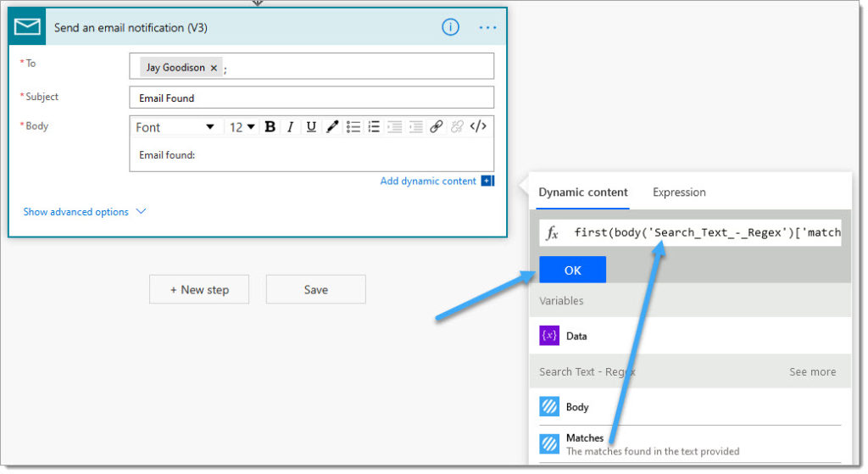The image size is (868, 474).
Task: Open the info icon on email action
Action: [x=450, y=26]
